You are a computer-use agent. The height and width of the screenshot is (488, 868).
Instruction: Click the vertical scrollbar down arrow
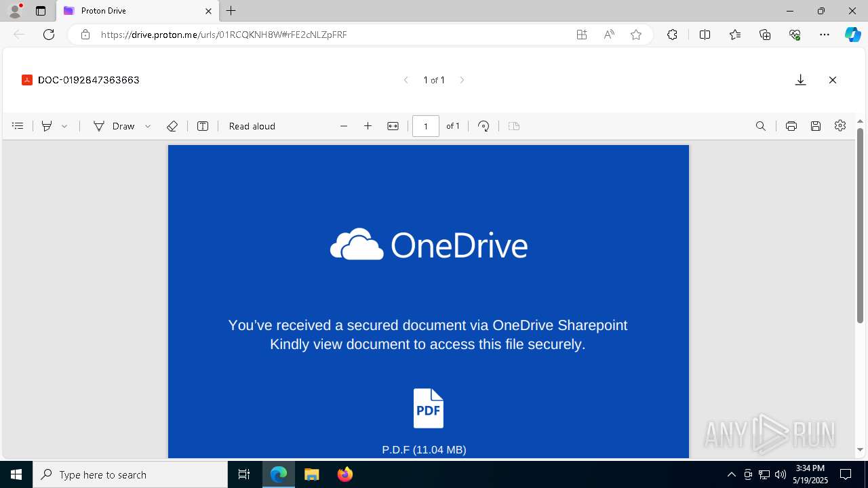[x=860, y=449]
